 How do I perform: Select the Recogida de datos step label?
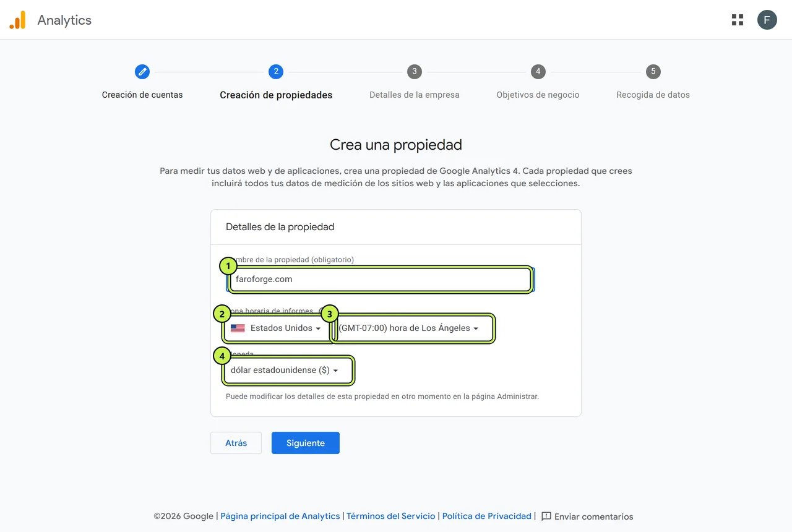click(x=653, y=95)
